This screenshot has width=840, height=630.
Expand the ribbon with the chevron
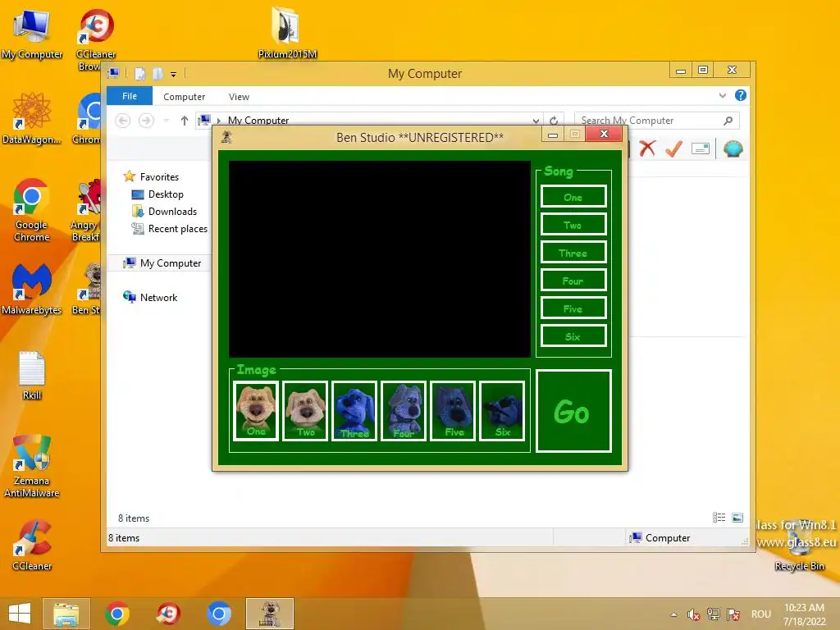[x=722, y=95]
